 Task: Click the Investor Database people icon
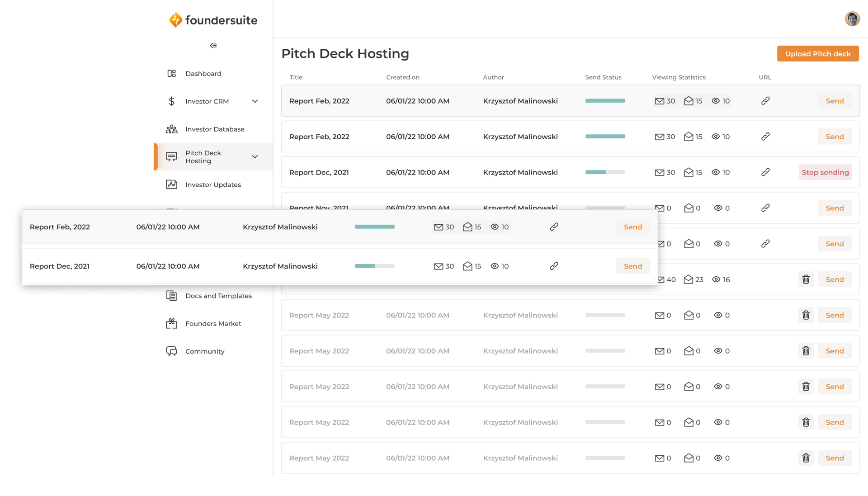tap(172, 129)
